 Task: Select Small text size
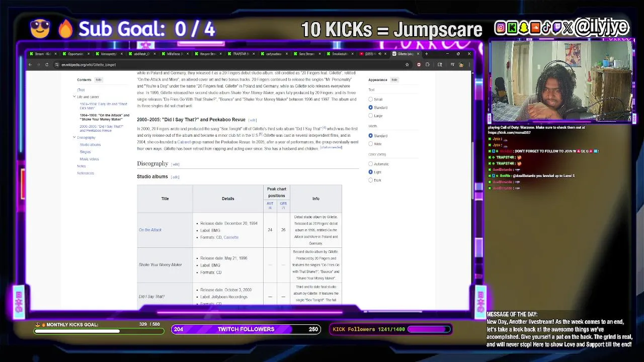371,100
